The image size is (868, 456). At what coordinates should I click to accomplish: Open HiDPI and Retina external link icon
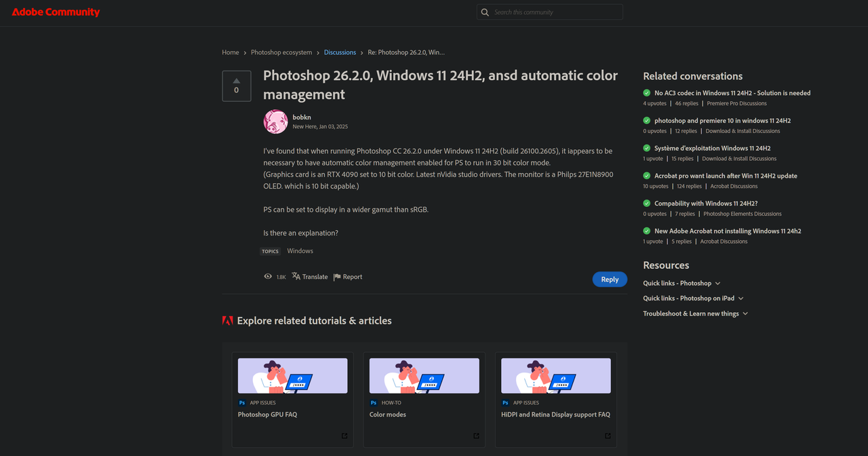pos(608,436)
